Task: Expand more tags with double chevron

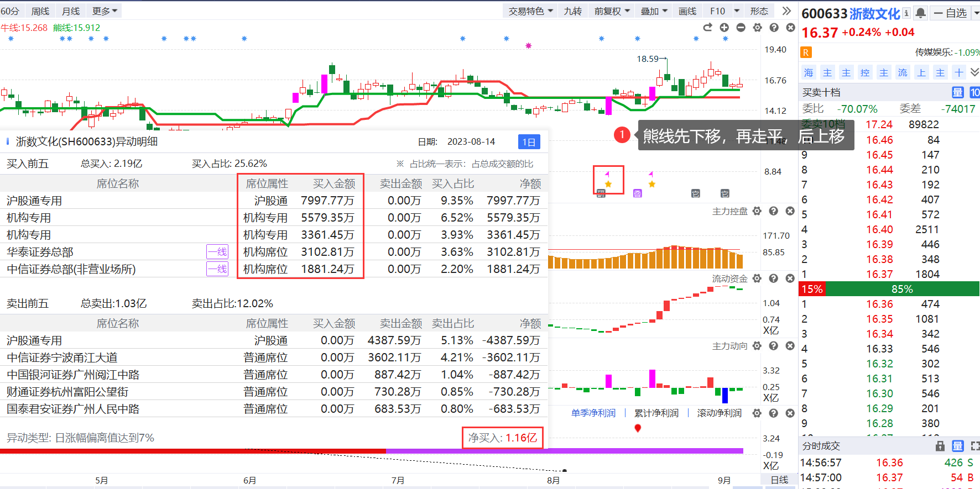Action: click(974, 72)
